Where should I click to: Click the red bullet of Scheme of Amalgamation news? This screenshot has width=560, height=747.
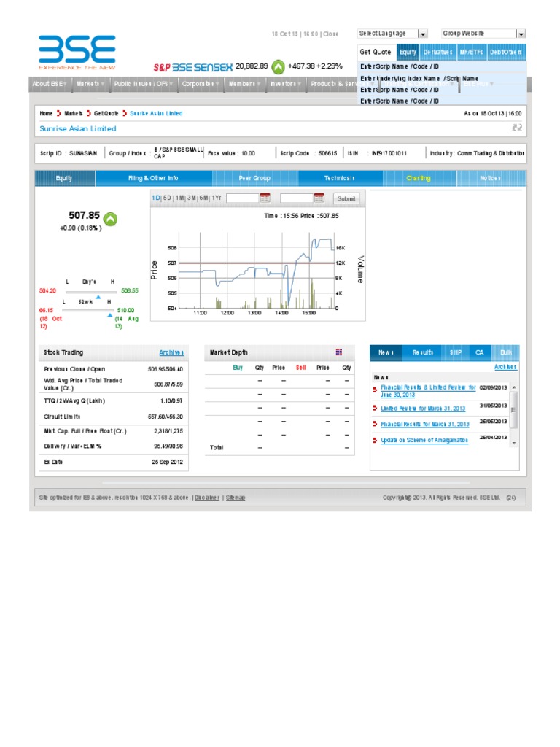click(x=376, y=440)
